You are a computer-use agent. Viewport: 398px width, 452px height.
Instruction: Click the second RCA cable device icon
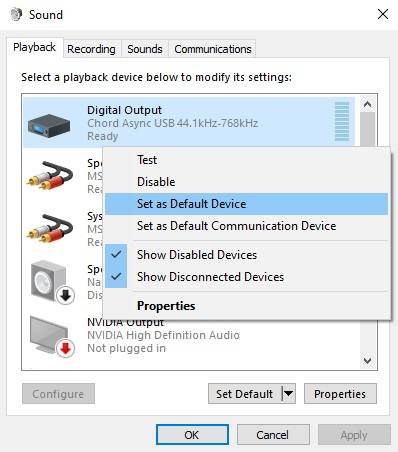(x=50, y=228)
